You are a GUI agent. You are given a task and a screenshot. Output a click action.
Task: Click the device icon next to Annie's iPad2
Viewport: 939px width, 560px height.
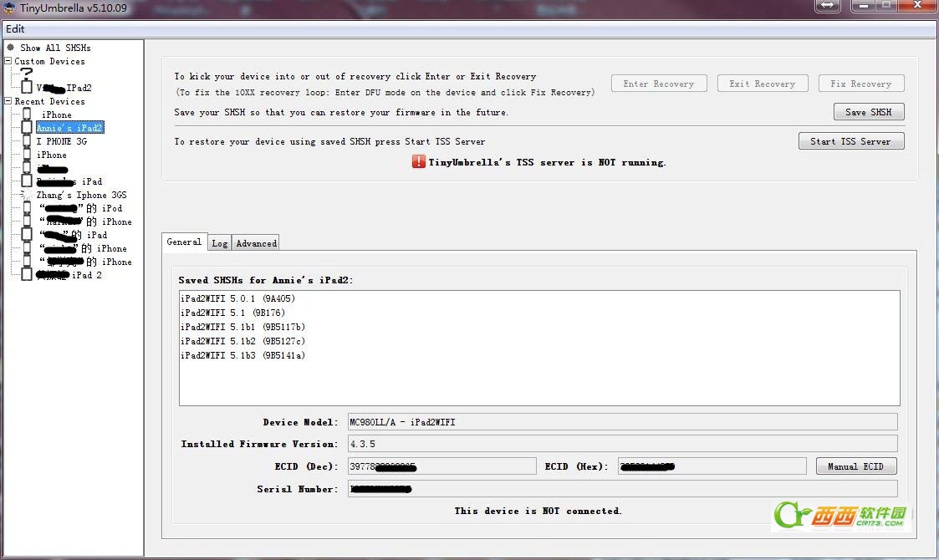tap(27, 128)
